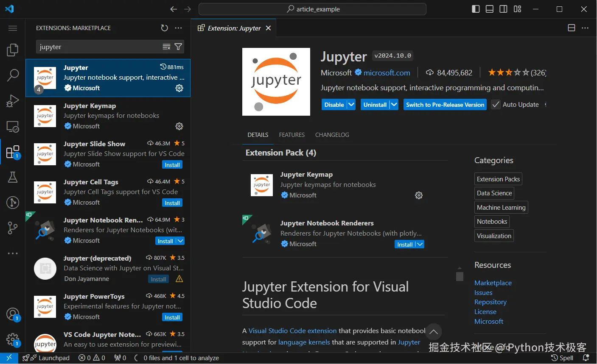Switch to the FEATURES tab
This screenshot has height=364, width=597.
(292, 135)
